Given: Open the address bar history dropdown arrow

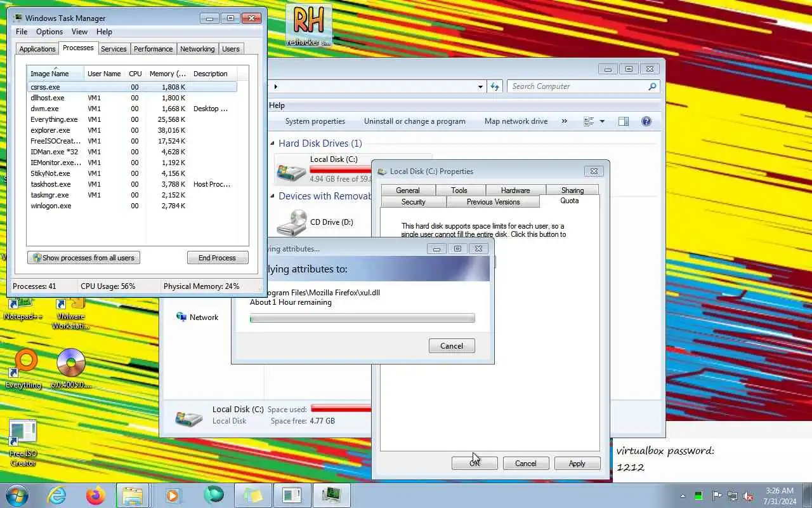Looking at the screenshot, I should point(480,87).
